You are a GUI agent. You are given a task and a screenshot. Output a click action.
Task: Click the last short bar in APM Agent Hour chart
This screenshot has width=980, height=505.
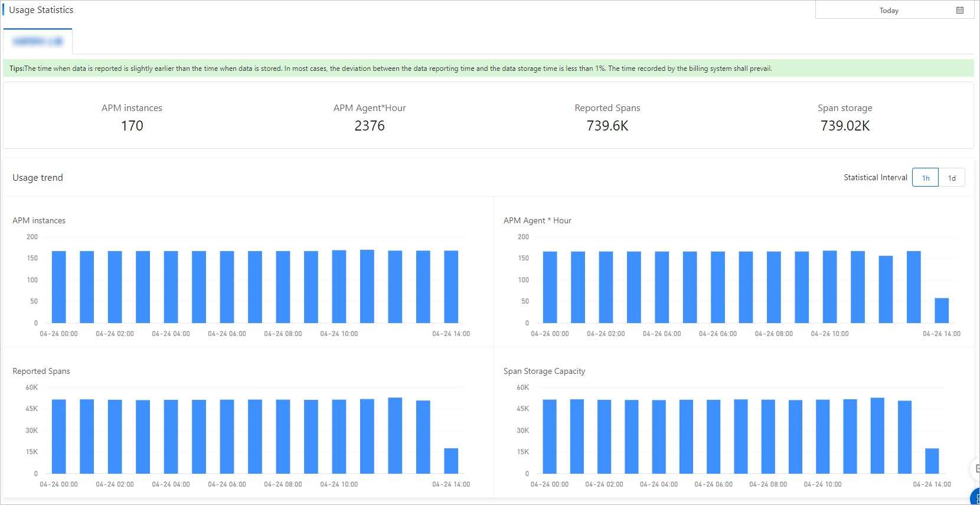pyautogui.click(x=942, y=311)
